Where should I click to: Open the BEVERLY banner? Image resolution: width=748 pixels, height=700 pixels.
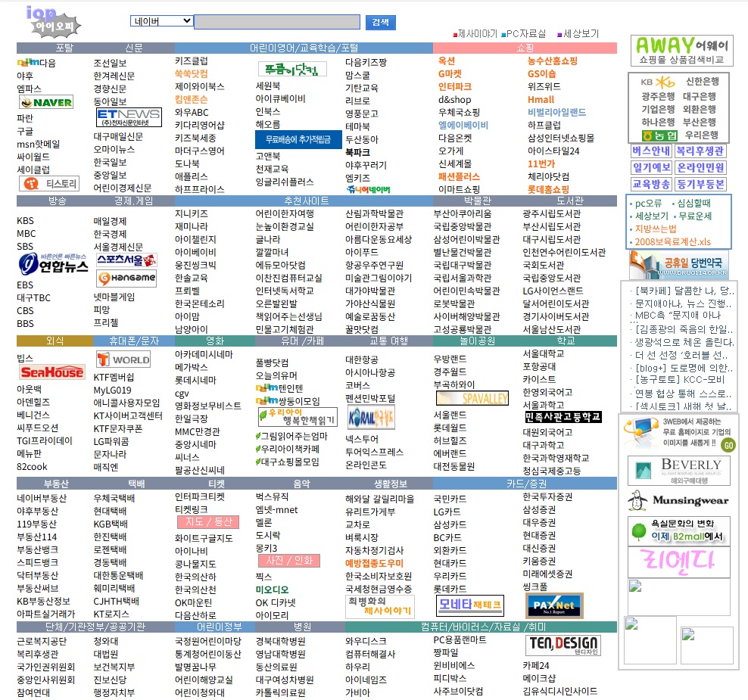tap(679, 471)
